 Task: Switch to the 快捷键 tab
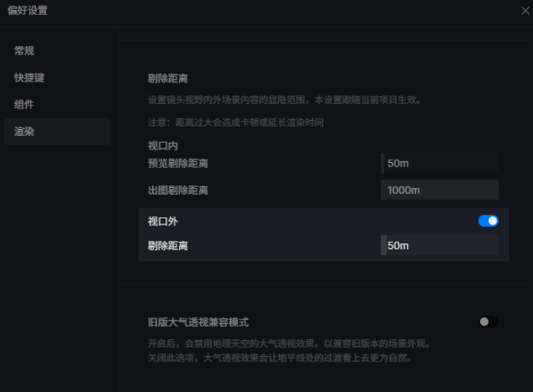29,78
